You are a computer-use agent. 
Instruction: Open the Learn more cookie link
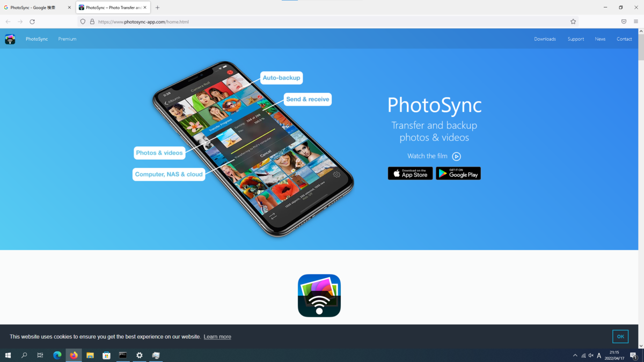[x=217, y=337]
